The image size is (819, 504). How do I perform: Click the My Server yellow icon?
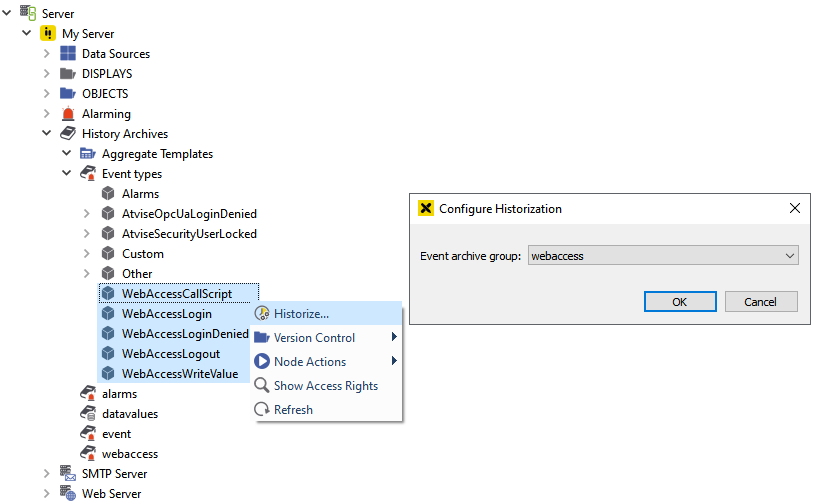pos(48,33)
